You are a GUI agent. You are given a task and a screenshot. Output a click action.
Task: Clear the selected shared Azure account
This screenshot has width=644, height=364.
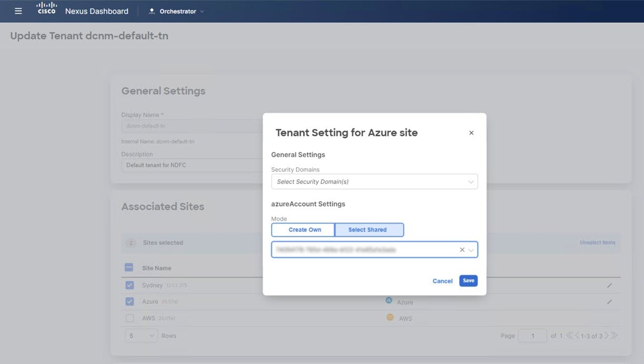coord(462,250)
